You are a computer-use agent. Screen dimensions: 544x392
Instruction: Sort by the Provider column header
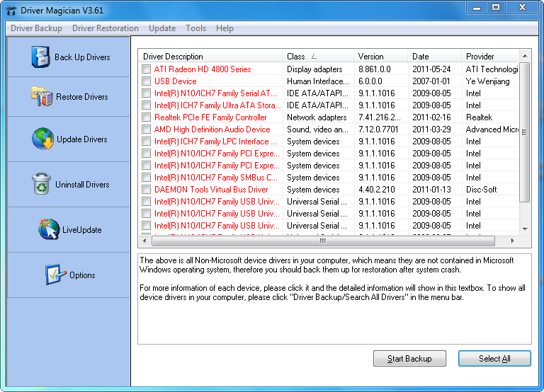(490, 56)
